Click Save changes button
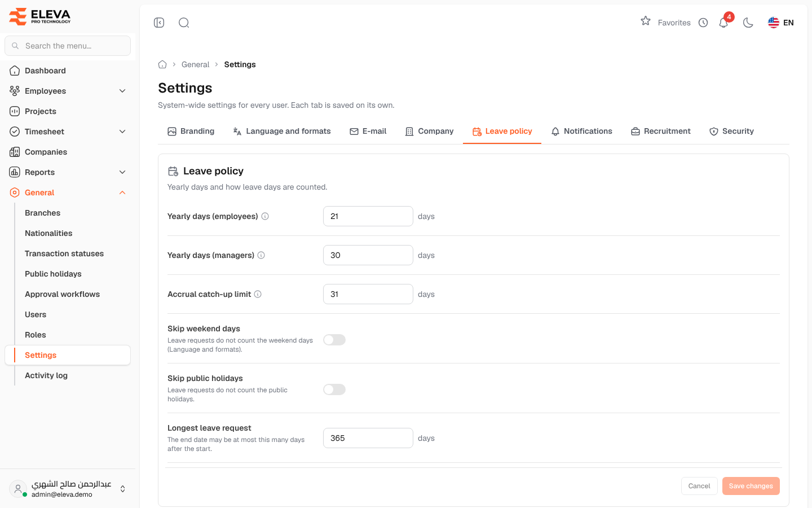Screen dimensions: 812x508 [751, 486]
